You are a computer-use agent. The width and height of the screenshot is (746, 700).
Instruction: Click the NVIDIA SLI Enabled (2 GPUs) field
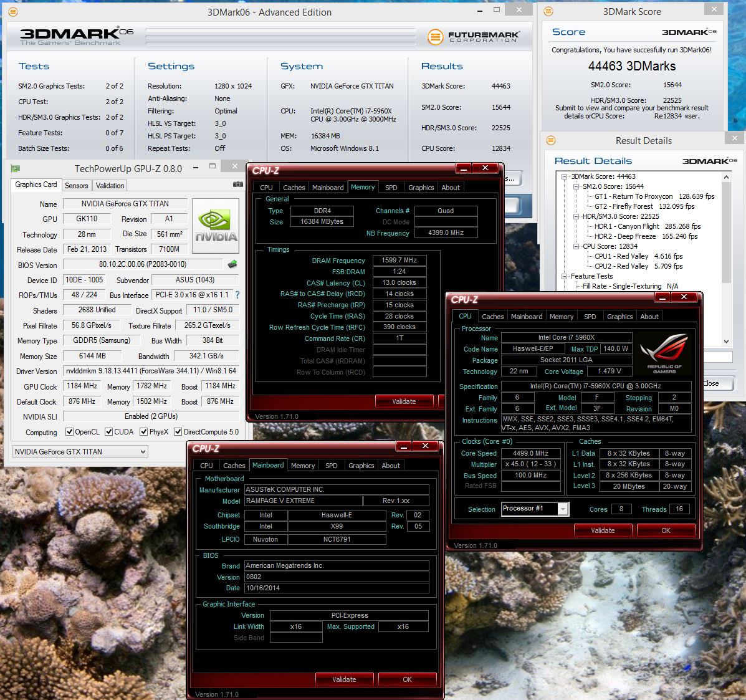coord(151,416)
